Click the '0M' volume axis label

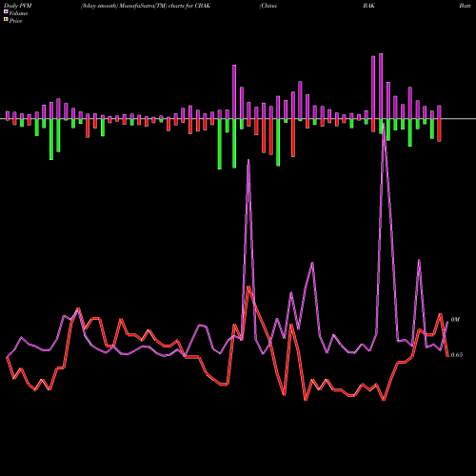pyautogui.click(x=455, y=320)
